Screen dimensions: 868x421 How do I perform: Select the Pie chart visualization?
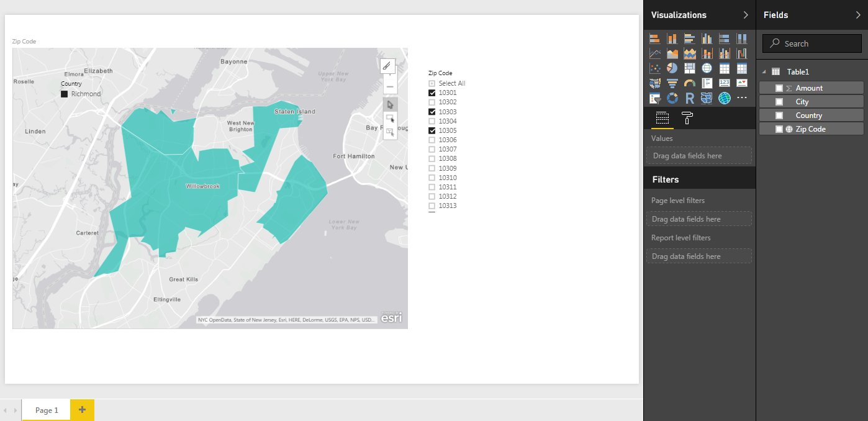[x=672, y=68]
